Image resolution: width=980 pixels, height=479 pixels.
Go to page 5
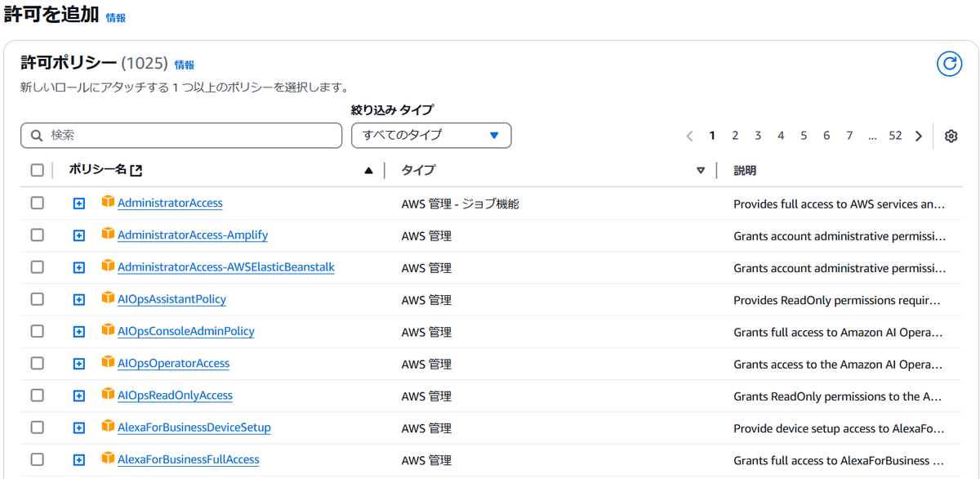coord(804,136)
